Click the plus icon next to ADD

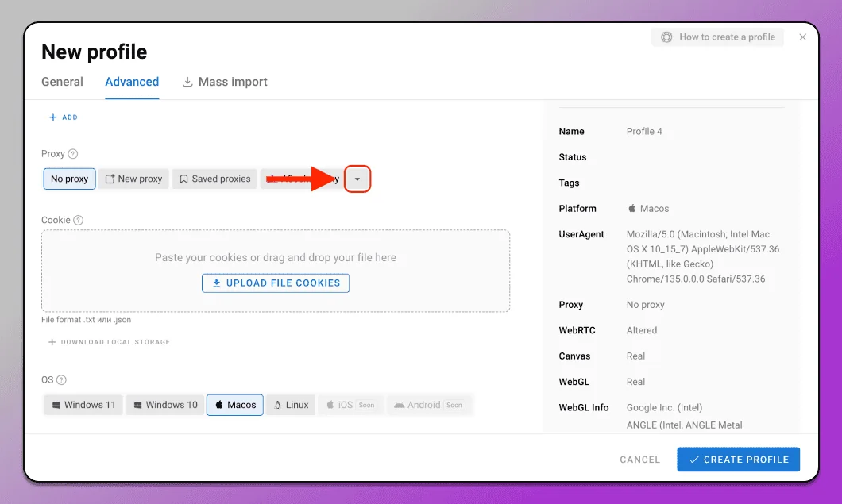[x=52, y=117]
